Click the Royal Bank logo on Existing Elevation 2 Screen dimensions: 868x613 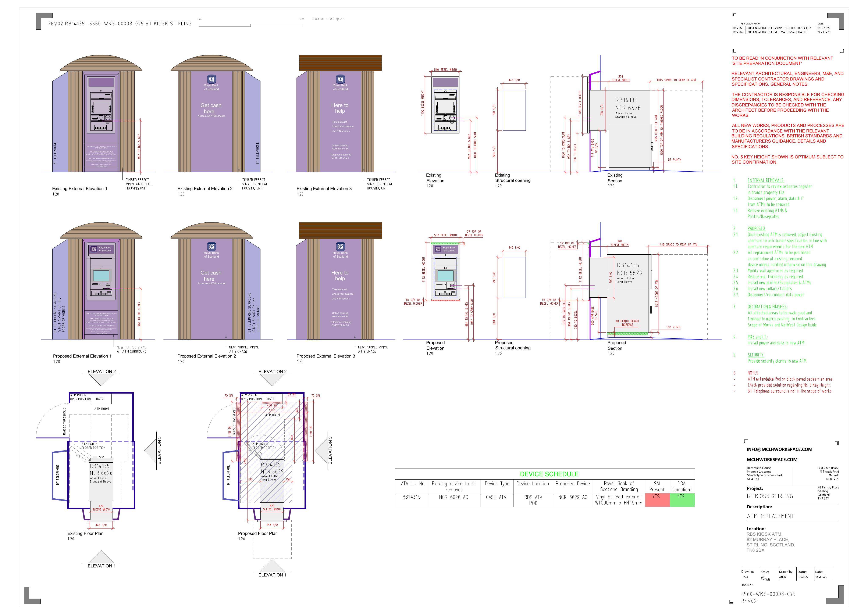tap(211, 79)
